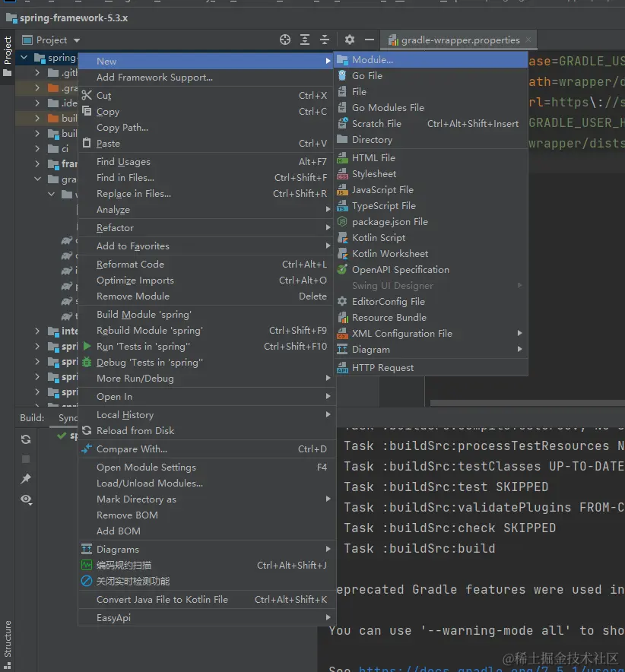Open the Analyze submenu
This screenshot has width=625, height=672.
[207, 210]
